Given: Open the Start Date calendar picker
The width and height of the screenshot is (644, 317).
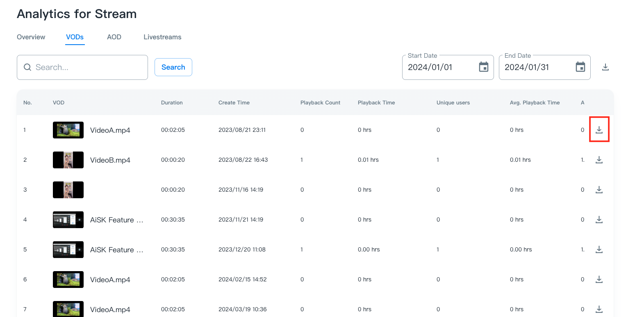Looking at the screenshot, I should [x=484, y=67].
